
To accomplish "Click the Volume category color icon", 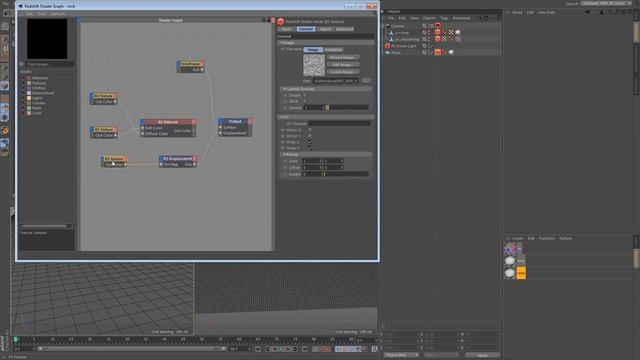I will [29, 103].
